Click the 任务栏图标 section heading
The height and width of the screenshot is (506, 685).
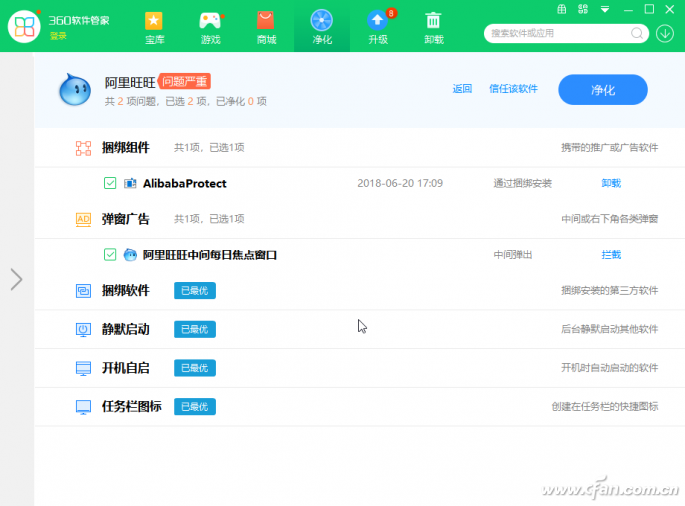click(x=132, y=406)
